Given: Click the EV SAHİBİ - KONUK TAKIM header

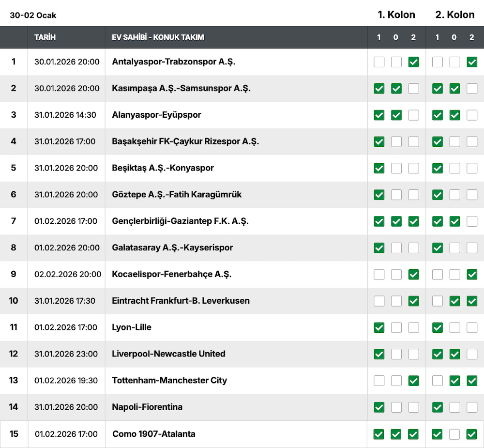Looking at the screenshot, I should click(x=158, y=37).
